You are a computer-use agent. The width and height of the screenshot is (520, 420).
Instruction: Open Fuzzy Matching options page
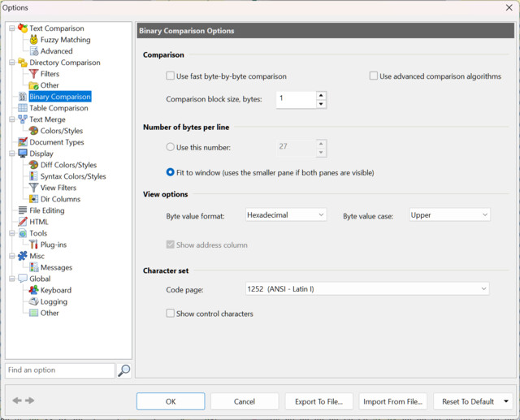coord(65,40)
